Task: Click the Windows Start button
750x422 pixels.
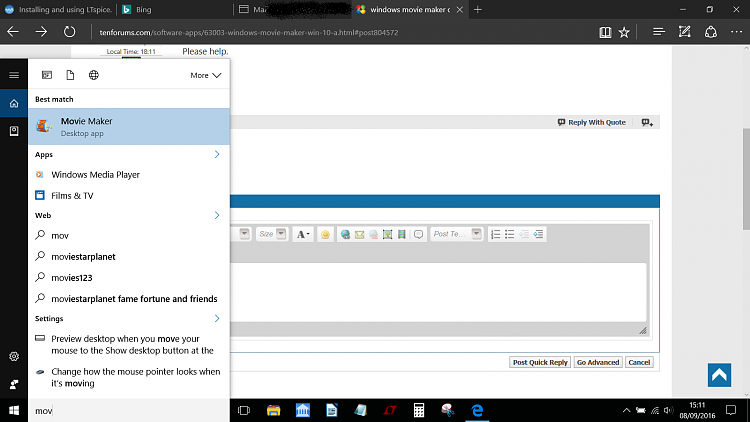Action: 14,411
